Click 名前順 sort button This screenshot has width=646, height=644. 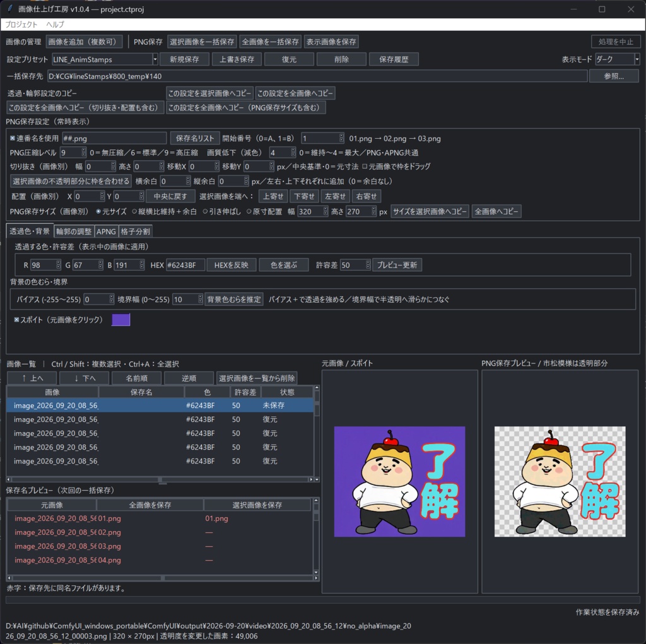(137, 378)
